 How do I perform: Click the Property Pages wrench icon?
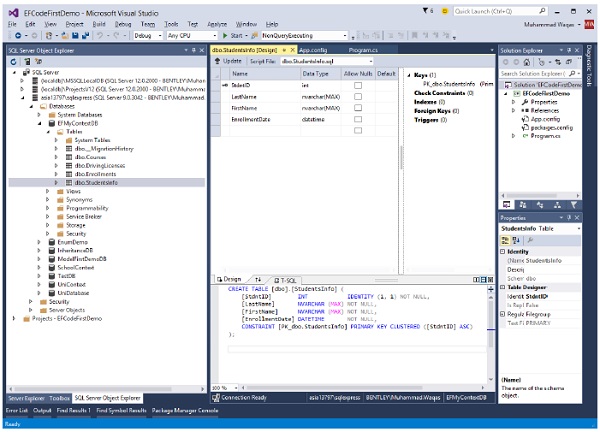(x=530, y=240)
